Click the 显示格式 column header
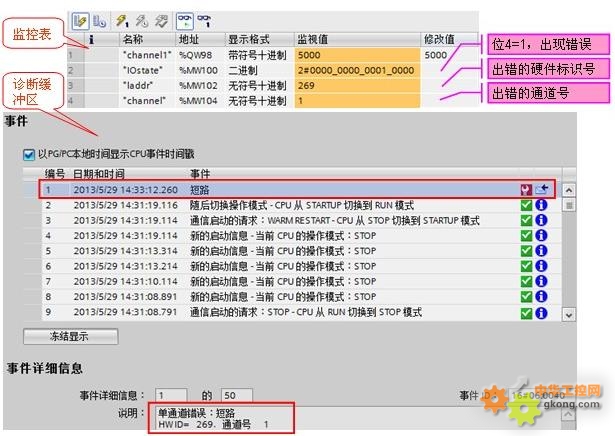 pyautogui.click(x=260, y=39)
